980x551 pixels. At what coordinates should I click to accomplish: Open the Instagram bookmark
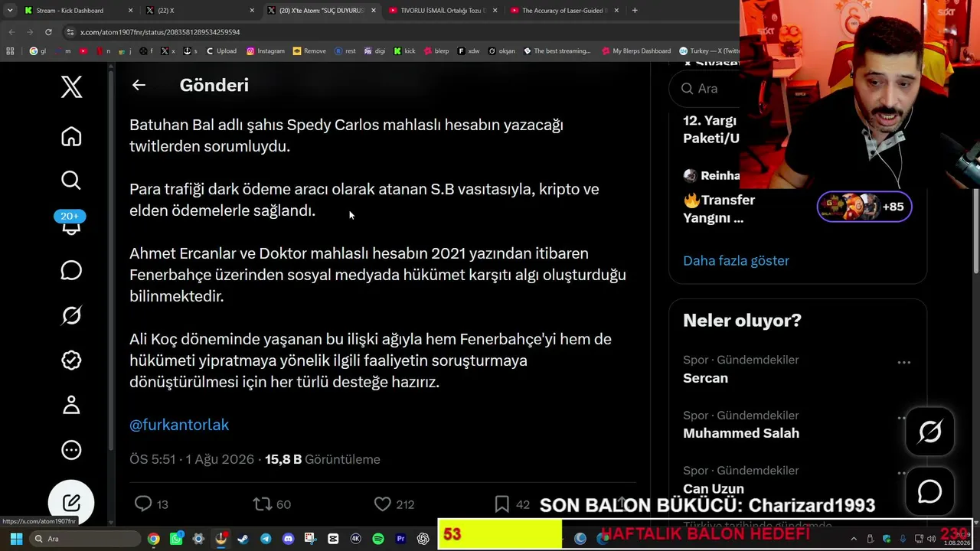pyautogui.click(x=266, y=51)
